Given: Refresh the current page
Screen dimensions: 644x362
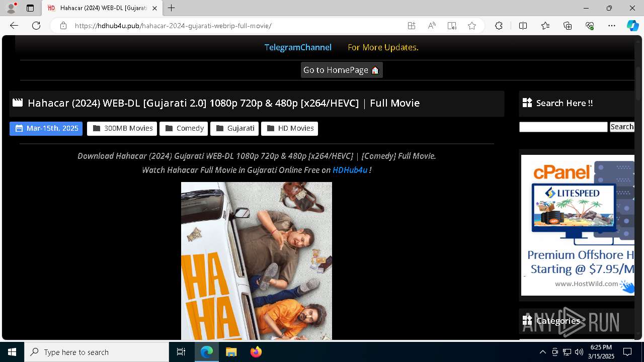Looking at the screenshot, I should [36, 26].
